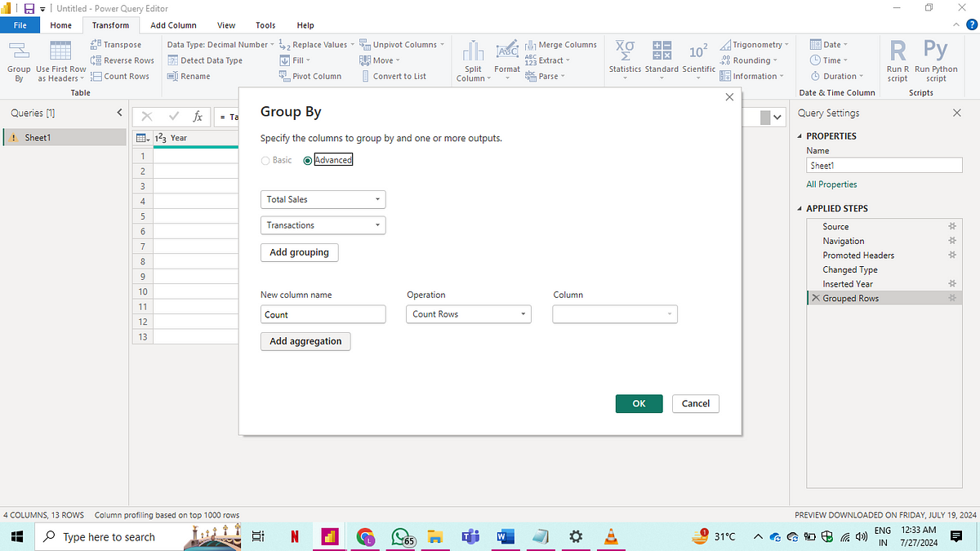Close the Group By dialog
Image resolution: width=980 pixels, height=551 pixels.
(729, 97)
